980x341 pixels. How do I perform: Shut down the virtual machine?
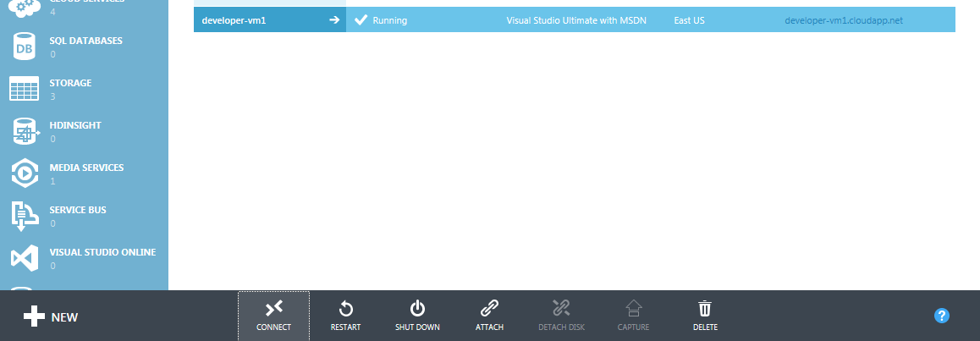click(417, 316)
